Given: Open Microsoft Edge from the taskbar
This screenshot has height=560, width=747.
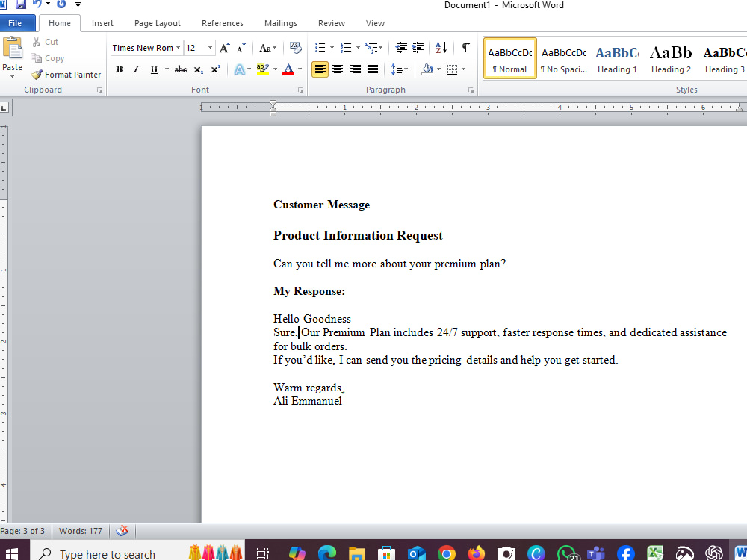Looking at the screenshot, I should coord(327,554).
